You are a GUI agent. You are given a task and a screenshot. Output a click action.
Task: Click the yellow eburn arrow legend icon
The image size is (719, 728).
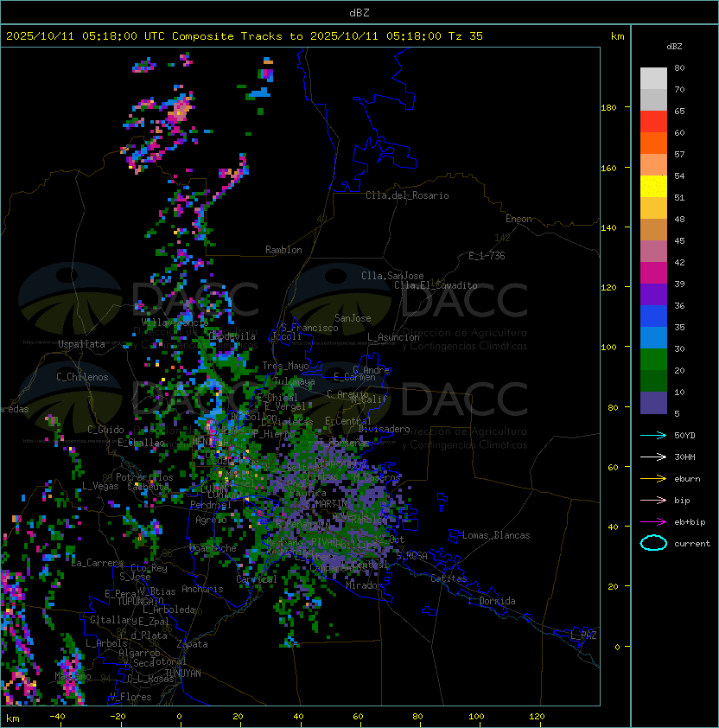(x=653, y=478)
